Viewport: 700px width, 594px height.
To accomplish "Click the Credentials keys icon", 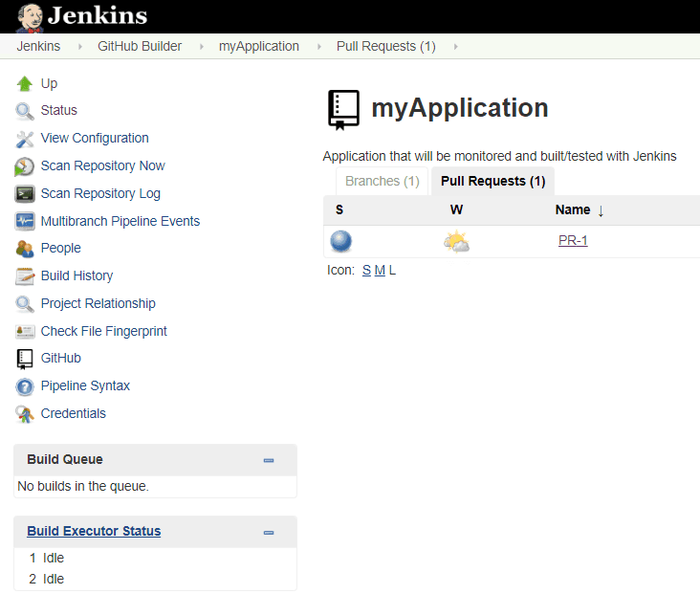I will click(25, 414).
